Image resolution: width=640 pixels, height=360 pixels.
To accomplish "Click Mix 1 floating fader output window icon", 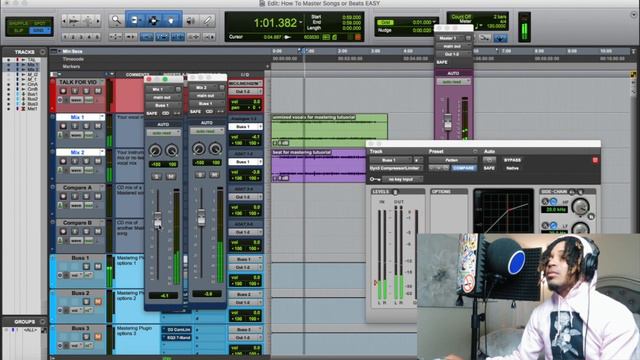I will [x=178, y=89].
